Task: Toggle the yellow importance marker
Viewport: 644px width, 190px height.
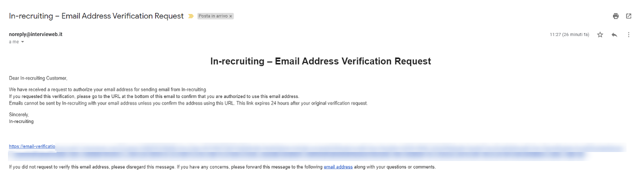Action: pos(190,16)
